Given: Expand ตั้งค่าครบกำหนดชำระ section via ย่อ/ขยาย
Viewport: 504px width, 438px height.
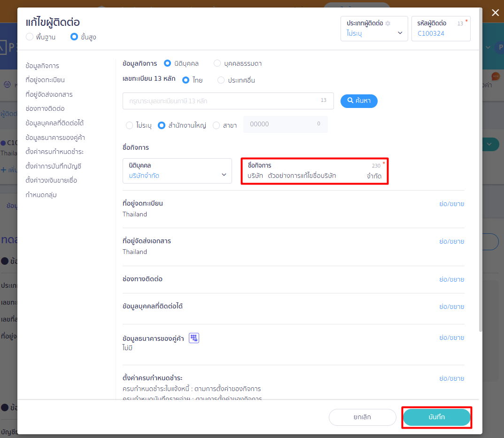Looking at the screenshot, I should point(451,378).
